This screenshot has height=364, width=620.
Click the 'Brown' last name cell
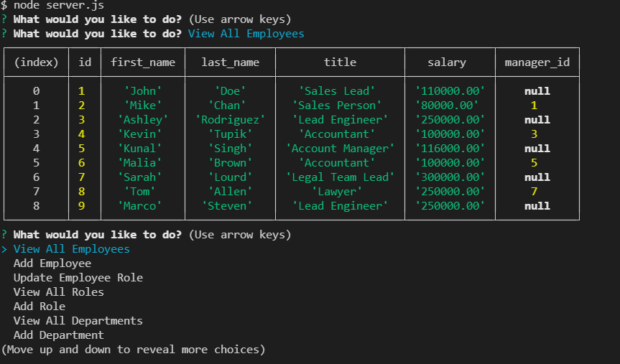point(230,163)
